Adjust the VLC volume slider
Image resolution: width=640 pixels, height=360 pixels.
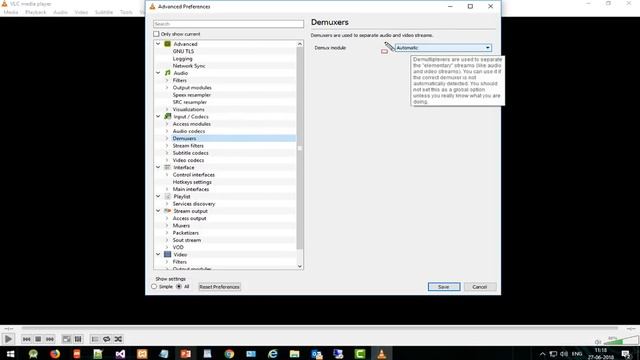pyautogui.click(x=621, y=341)
